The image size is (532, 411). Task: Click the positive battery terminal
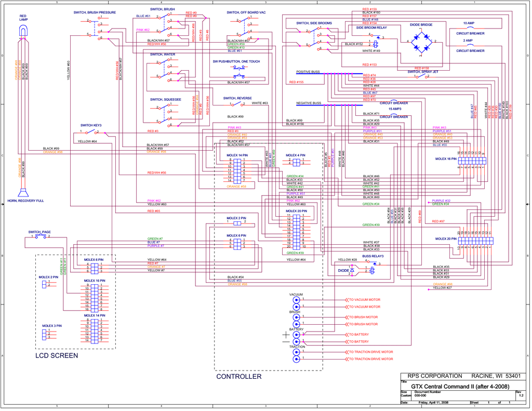[x=297, y=335]
